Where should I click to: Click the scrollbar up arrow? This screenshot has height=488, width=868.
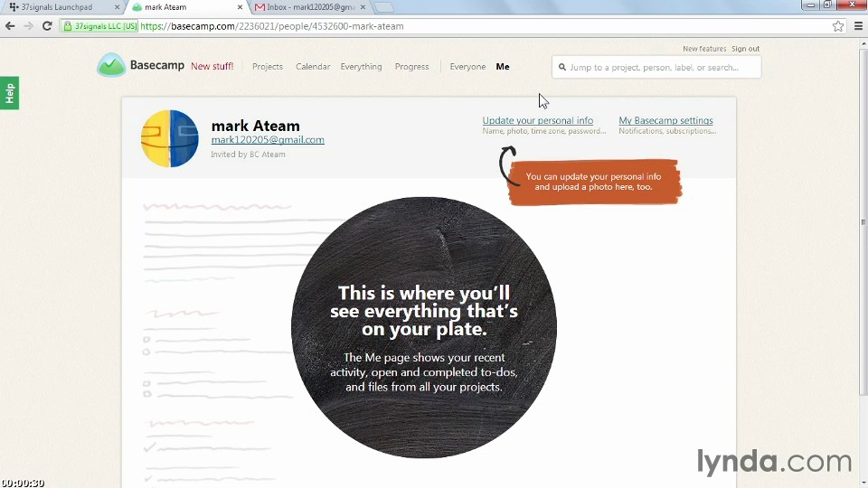(x=863, y=43)
